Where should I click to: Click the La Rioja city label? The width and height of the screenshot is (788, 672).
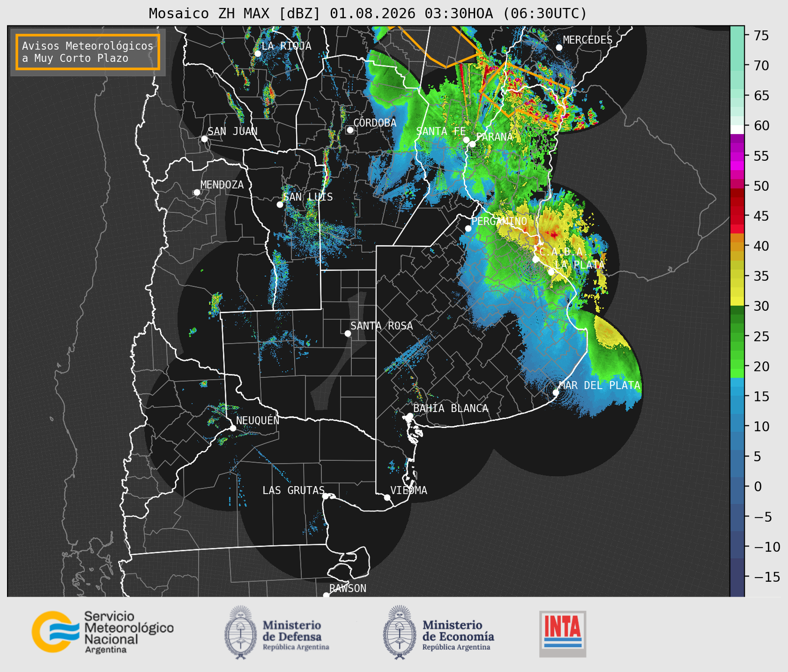tap(286, 46)
